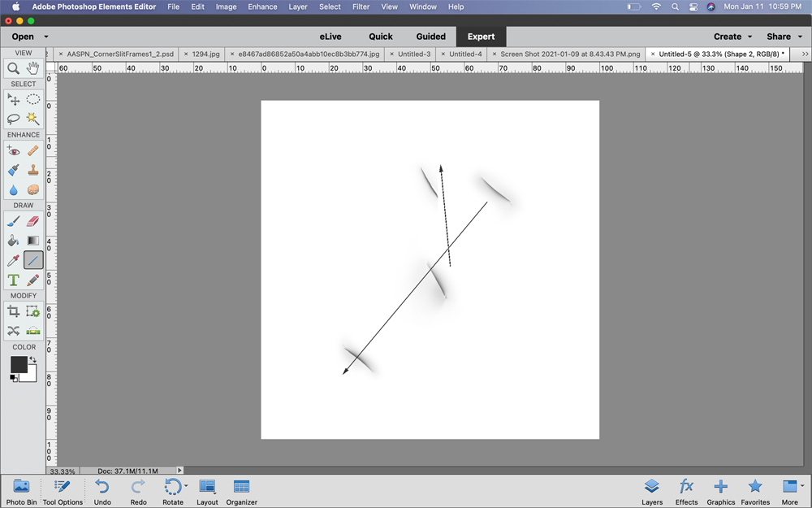Select the Recompose tool
This screenshot has width=812, height=508.
[x=33, y=311]
